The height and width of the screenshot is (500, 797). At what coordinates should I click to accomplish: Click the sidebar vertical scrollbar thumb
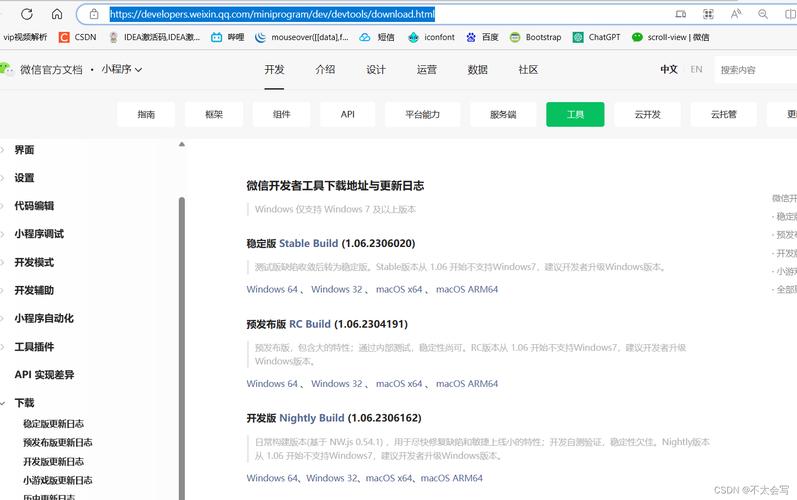[181, 348]
